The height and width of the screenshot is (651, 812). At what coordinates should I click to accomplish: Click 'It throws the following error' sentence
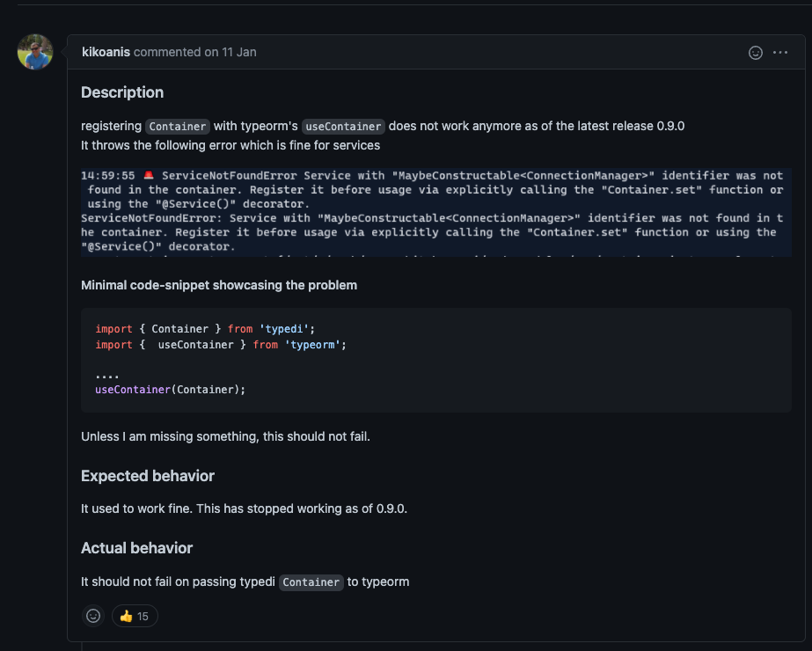(230, 145)
